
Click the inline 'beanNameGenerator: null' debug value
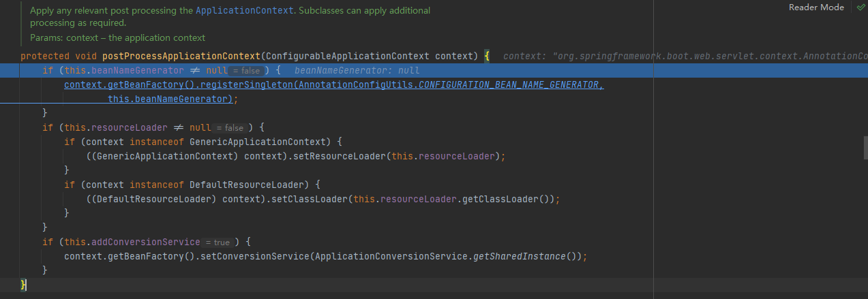[352, 71]
